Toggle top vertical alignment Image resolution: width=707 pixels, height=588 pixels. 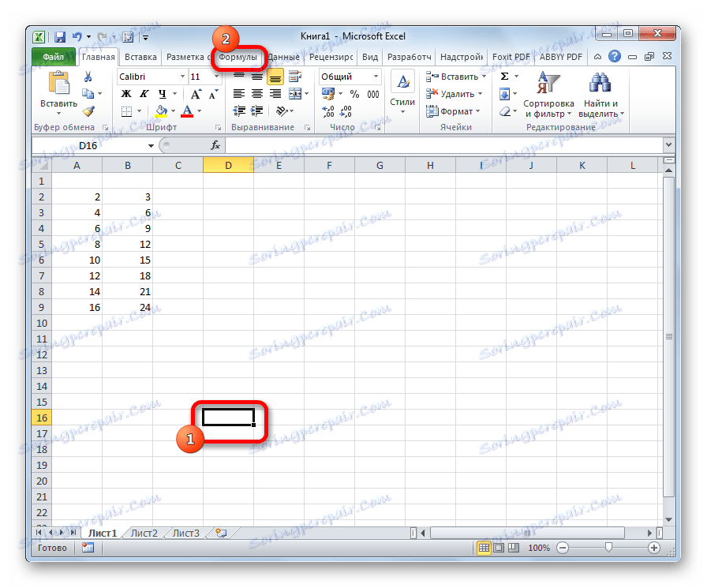(239, 77)
